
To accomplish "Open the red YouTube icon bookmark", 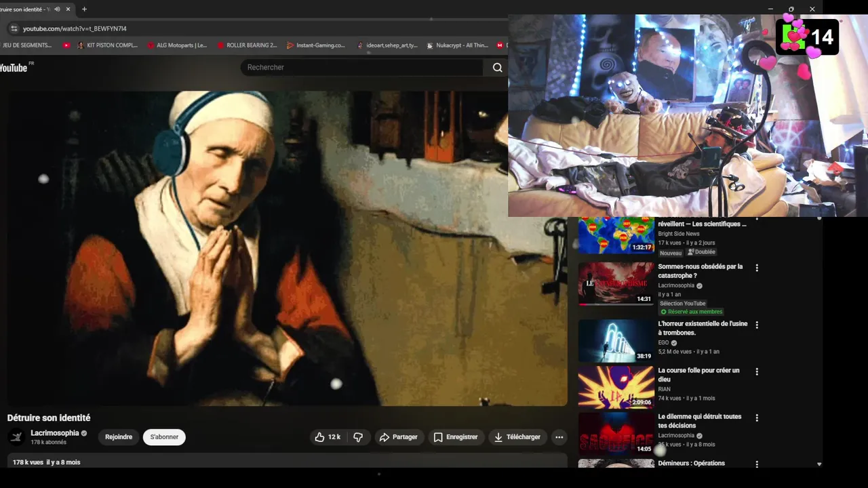I will tap(66, 45).
